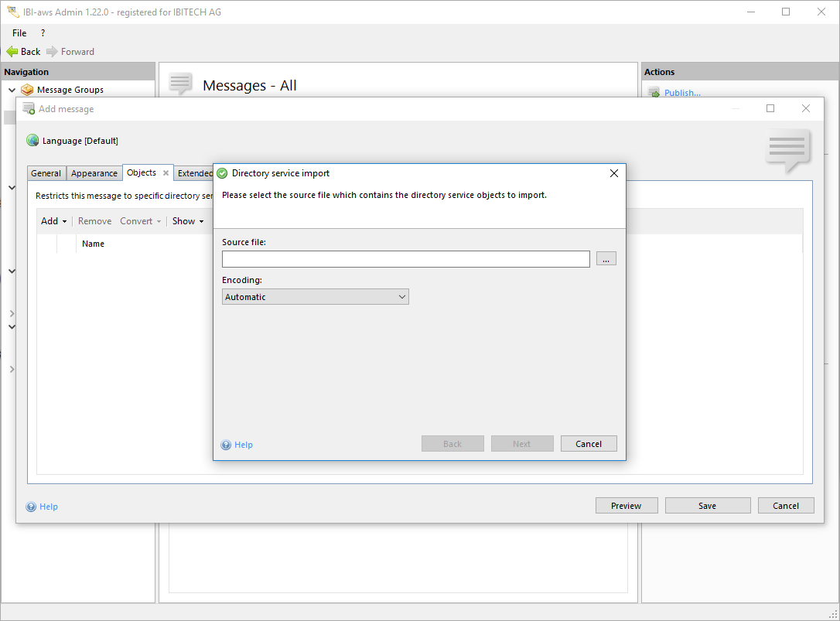Open the File menu

point(19,33)
